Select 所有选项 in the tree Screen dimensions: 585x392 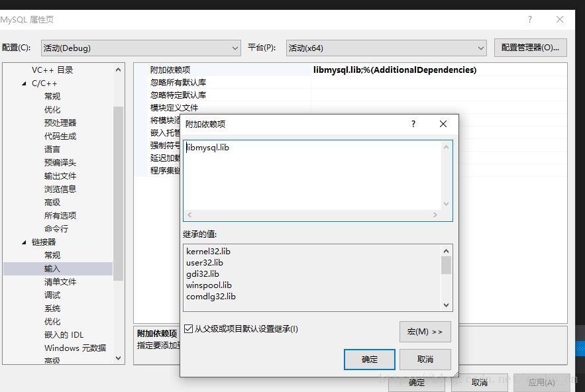click(x=60, y=216)
